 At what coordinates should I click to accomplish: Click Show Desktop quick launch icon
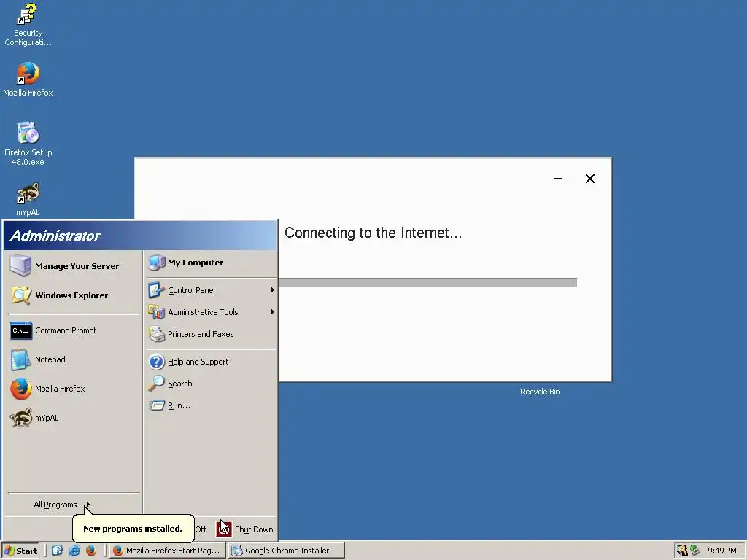coord(57,551)
